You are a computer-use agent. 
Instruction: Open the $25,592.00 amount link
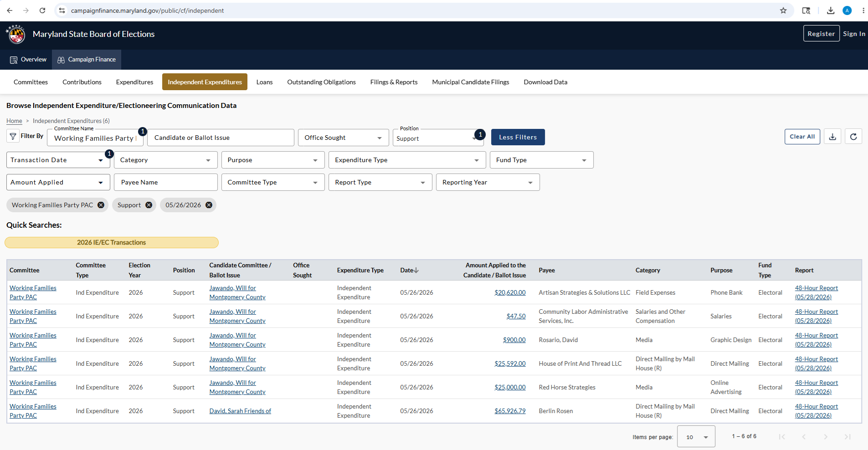[510, 363]
